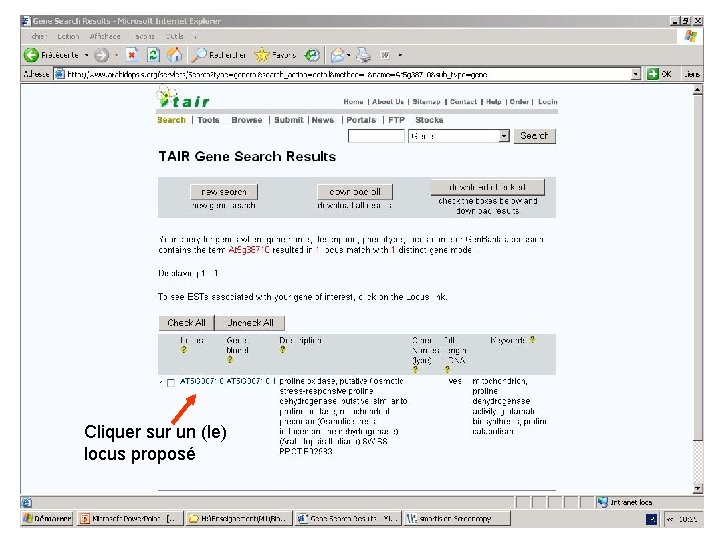This screenshot has width=720, height=540.
Task: Open the Forward button dropdown arrow
Action: pyautogui.click(x=116, y=55)
